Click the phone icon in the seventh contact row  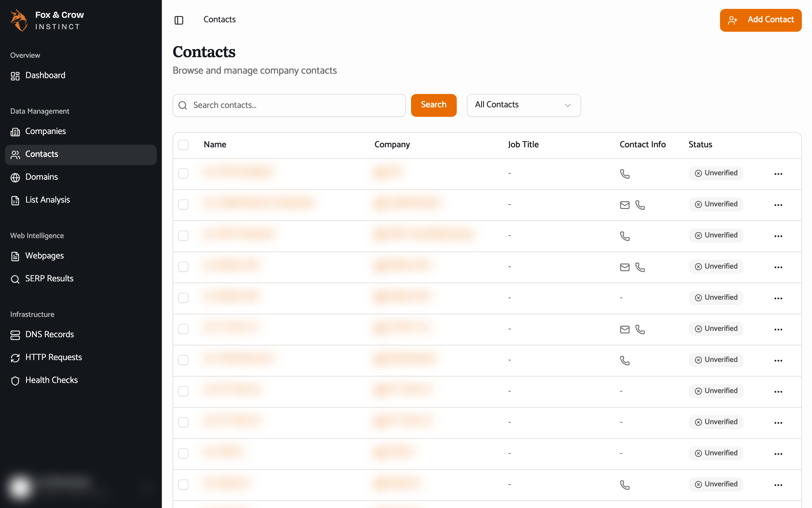pyautogui.click(x=625, y=360)
